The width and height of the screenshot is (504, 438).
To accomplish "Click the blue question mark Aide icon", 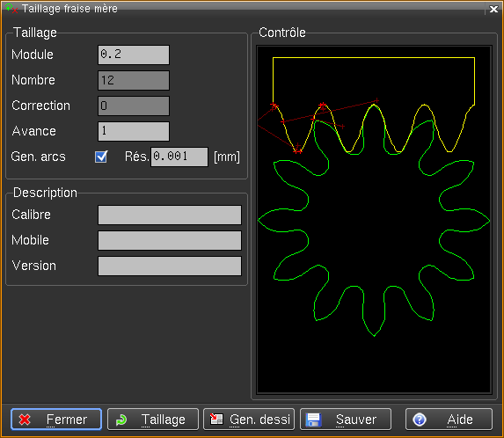I will [x=420, y=420].
